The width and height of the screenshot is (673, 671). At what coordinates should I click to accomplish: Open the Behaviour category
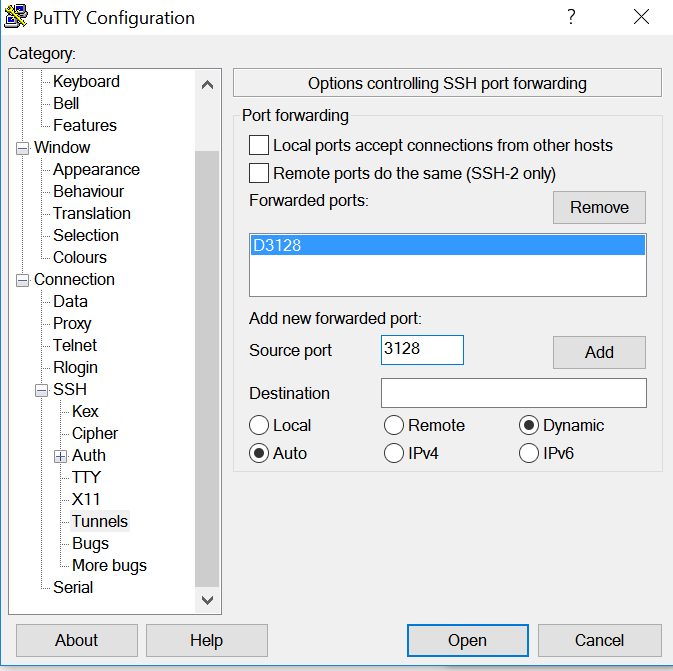(x=88, y=191)
